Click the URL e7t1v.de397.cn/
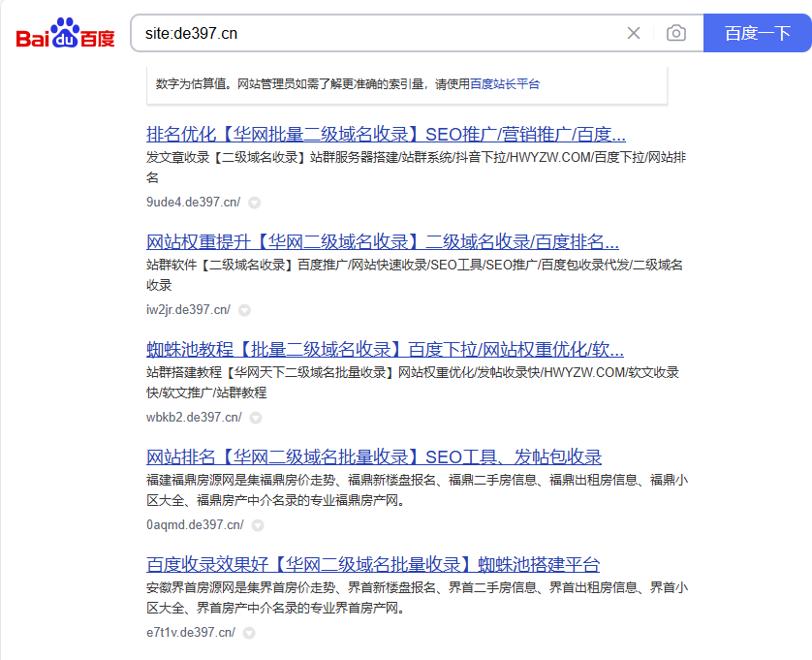Viewport: 812px width, 660px height. coord(191,632)
